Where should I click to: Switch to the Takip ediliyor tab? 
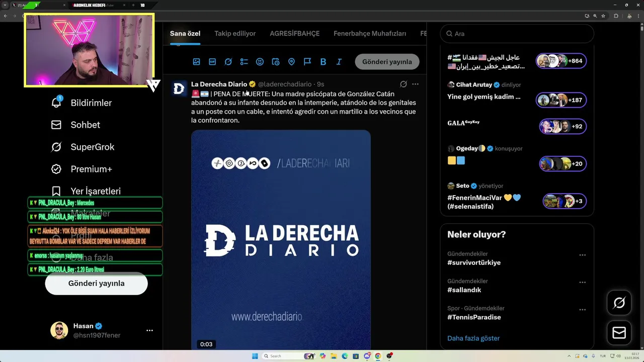click(x=235, y=34)
